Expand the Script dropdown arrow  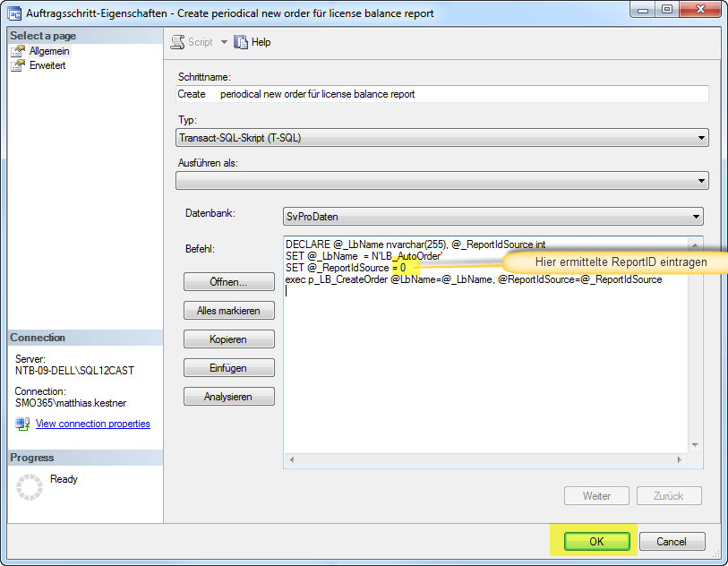(x=224, y=42)
